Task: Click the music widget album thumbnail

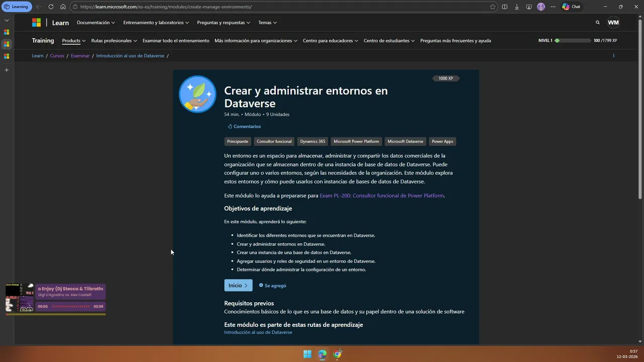Action: 20,298
